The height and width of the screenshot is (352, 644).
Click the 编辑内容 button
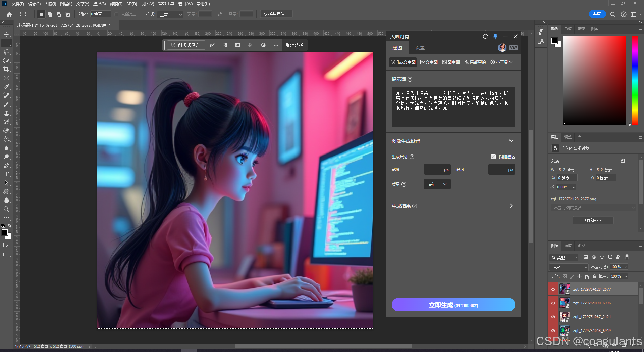pyautogui.click(x=593, y=220)
